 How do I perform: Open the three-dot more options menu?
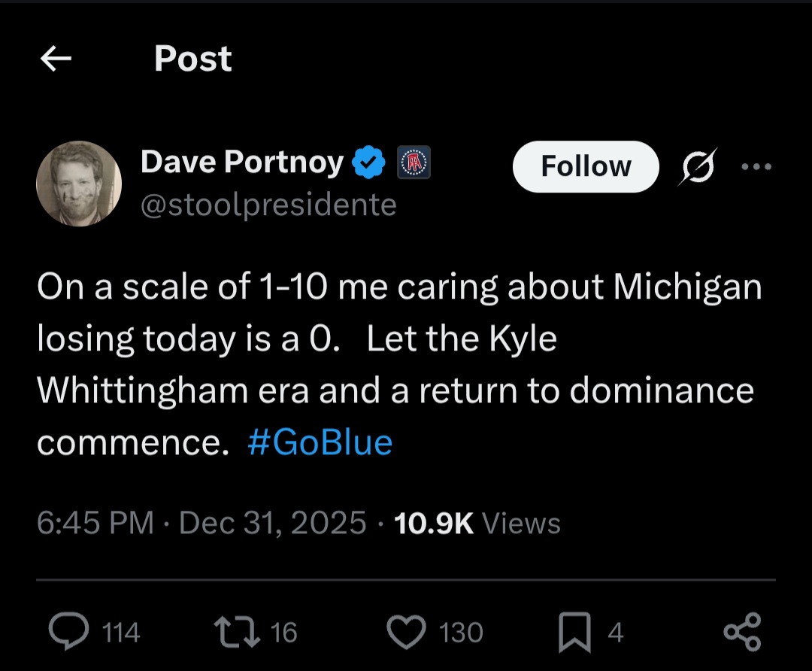[x=756, y=166]
